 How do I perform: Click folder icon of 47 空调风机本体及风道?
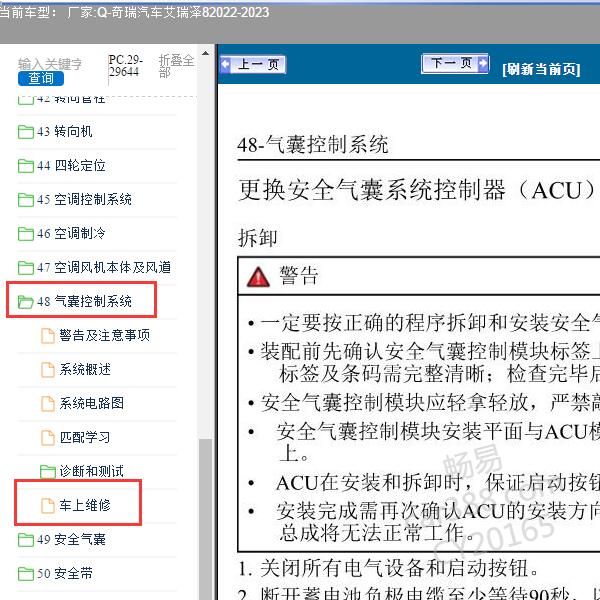(x=26, y=268)
